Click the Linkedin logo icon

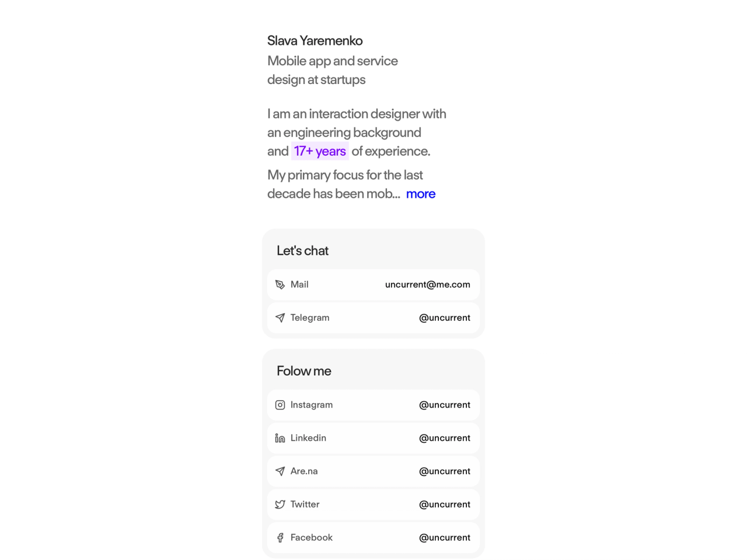click(x=280, y=438)
